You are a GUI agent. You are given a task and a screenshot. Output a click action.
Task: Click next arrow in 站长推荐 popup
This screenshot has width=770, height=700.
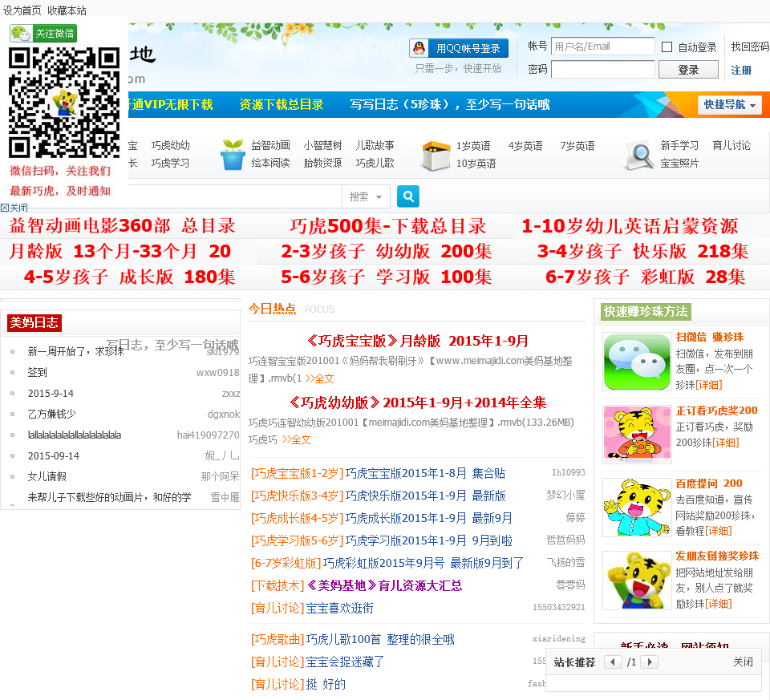point(650,662)
